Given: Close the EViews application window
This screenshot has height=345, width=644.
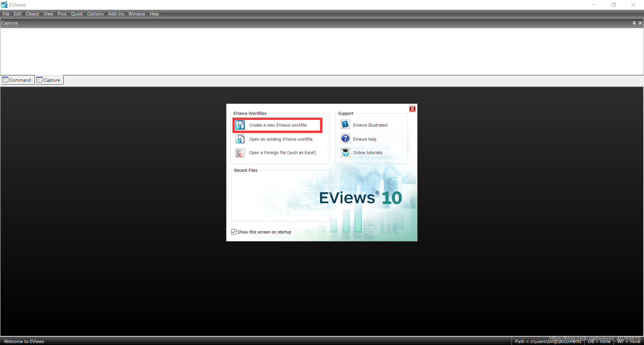Looking at the screenshot, I should 633,5.
